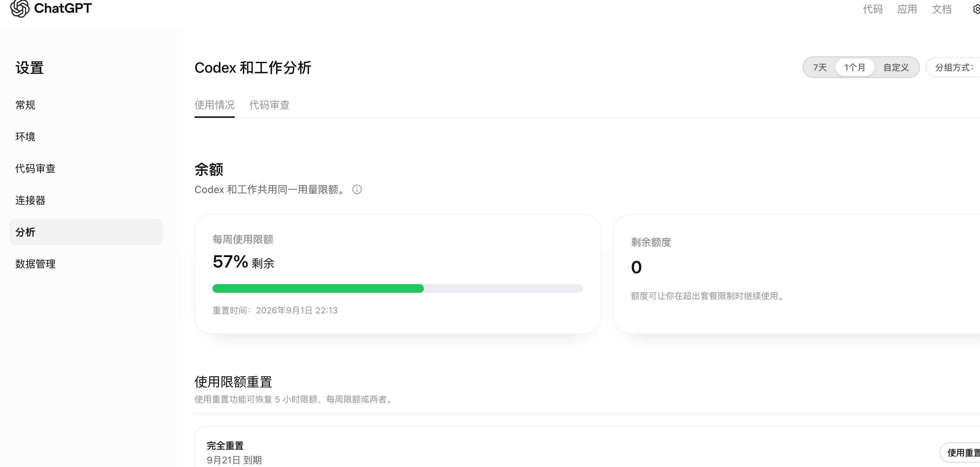Click the 额度可让你在超出套餐限制时继续使用 note
Viewport: 980px width, 467px height.
coord(708,296)
